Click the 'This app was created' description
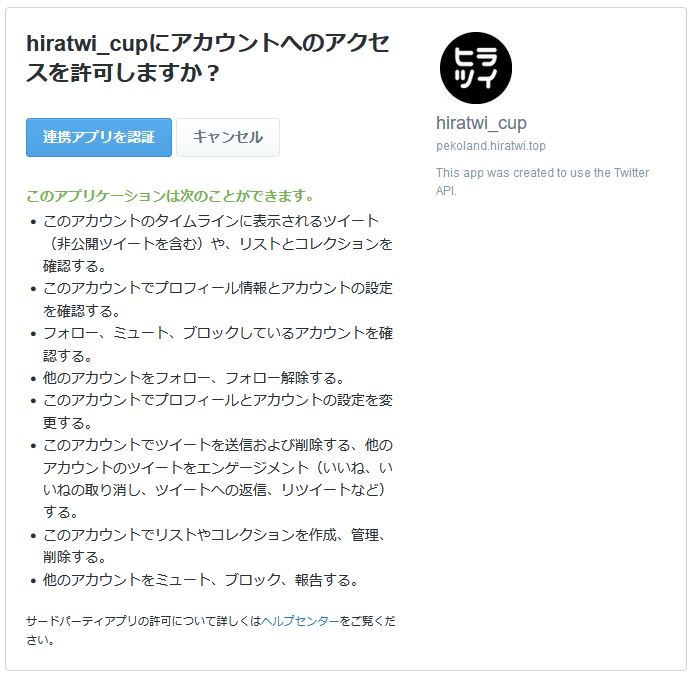This screenshot has width=696, height=680. point(542,181)
